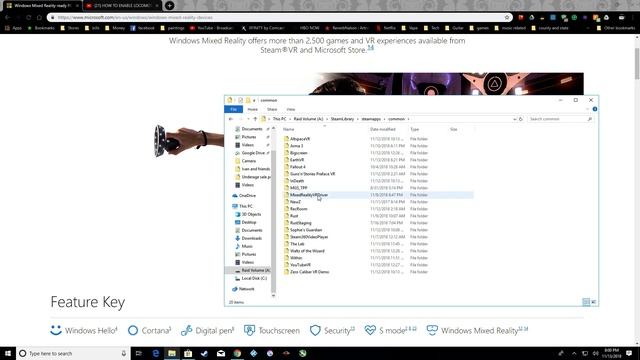Select the Rec Room folder

pos(298,209)
